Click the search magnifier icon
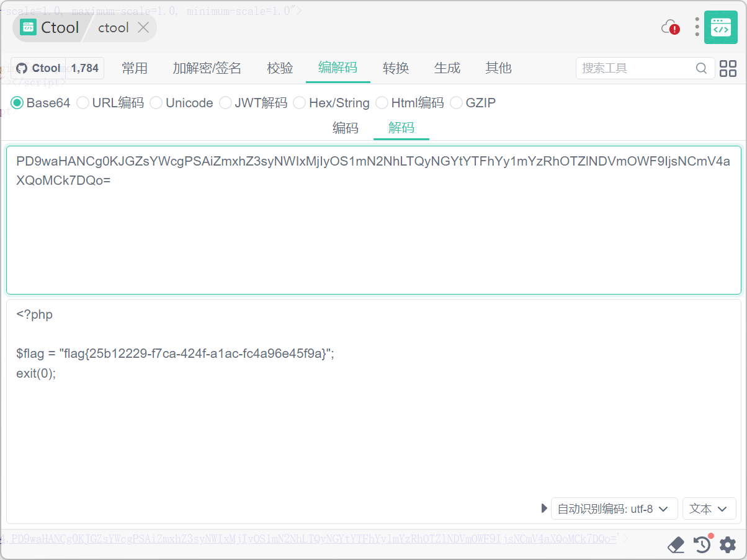This screenshot has width=747, height=560. [701, 68]
